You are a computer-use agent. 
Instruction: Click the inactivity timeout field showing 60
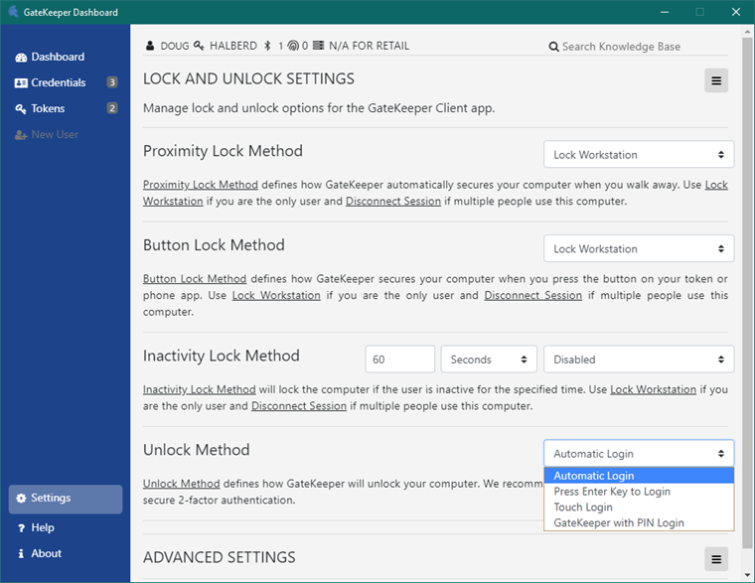400,359
